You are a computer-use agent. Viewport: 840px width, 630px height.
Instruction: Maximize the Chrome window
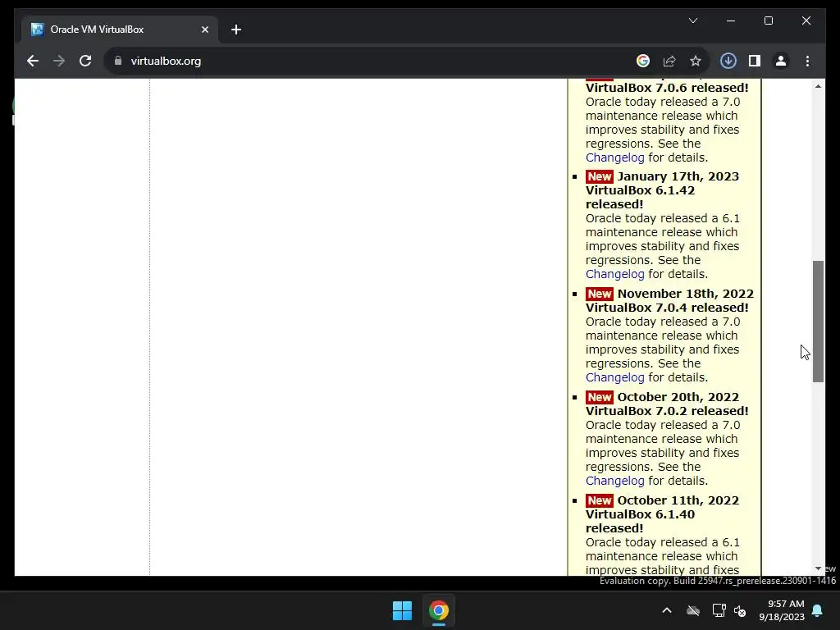coord(768,21)
